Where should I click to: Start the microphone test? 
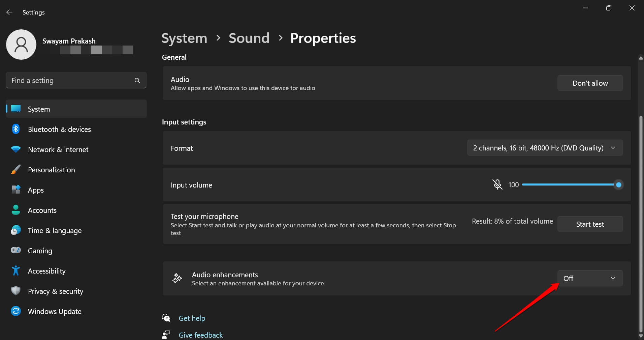coord(590,224)
